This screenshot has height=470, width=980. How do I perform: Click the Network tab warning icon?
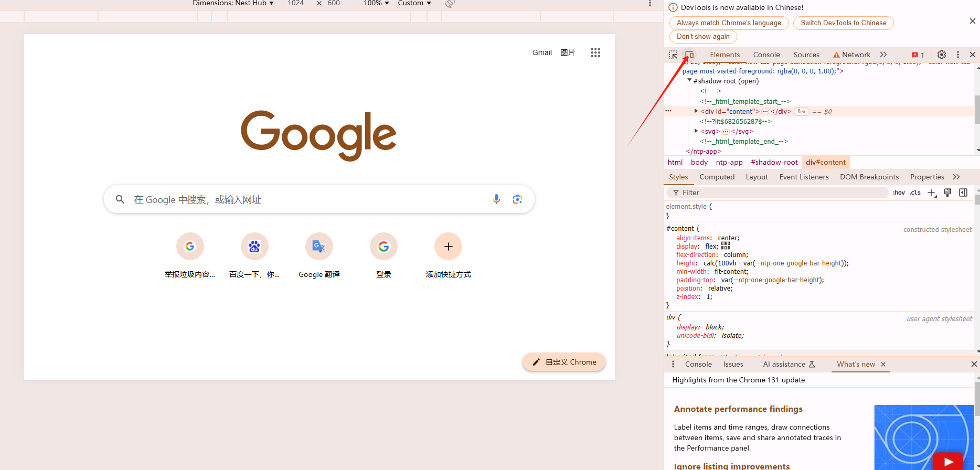pyautogui.click(x=836, y=55)
